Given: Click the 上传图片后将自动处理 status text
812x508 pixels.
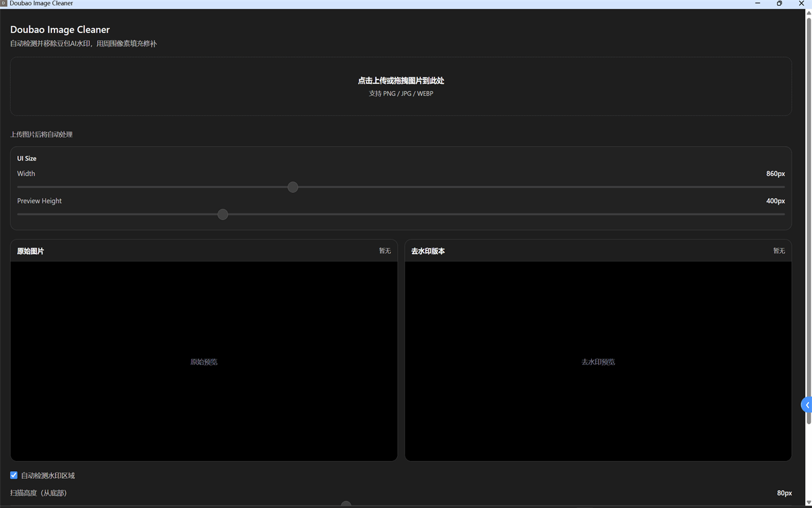Looking at the screenshot, I should coord(41,135).
